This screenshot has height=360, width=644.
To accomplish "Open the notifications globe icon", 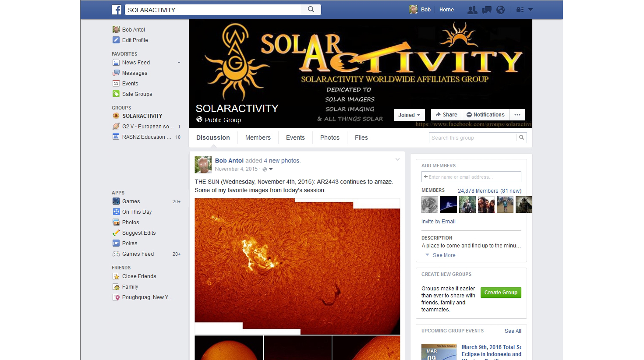I will pyautogui.click(x=500, y=10).
